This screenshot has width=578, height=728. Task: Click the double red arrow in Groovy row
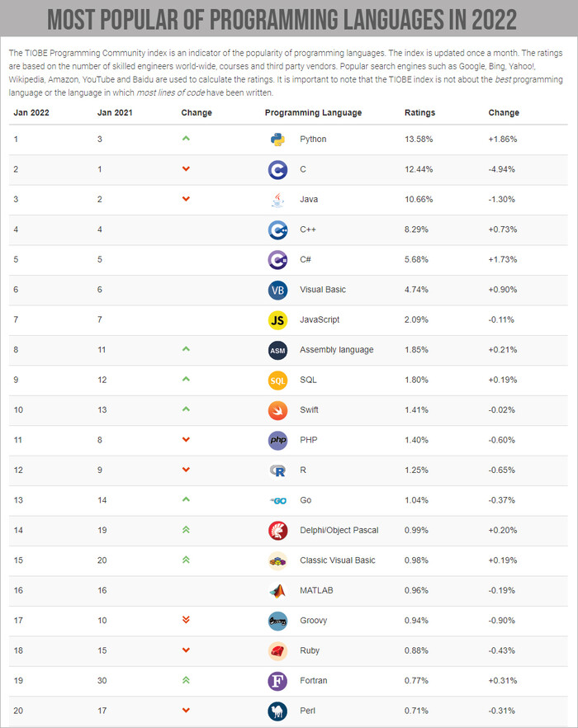[186, 620]
